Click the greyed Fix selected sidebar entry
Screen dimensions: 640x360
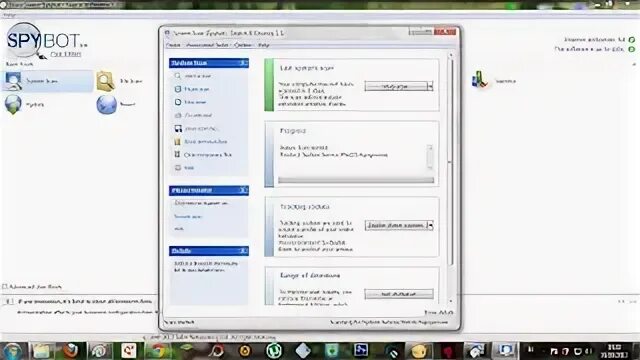point(193,115)
